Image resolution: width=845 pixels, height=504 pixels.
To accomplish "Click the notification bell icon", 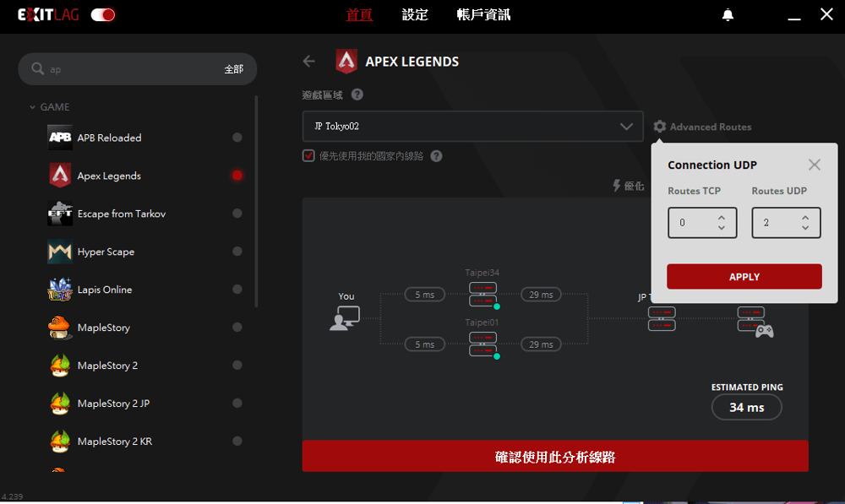I will [x=727, y=14].
